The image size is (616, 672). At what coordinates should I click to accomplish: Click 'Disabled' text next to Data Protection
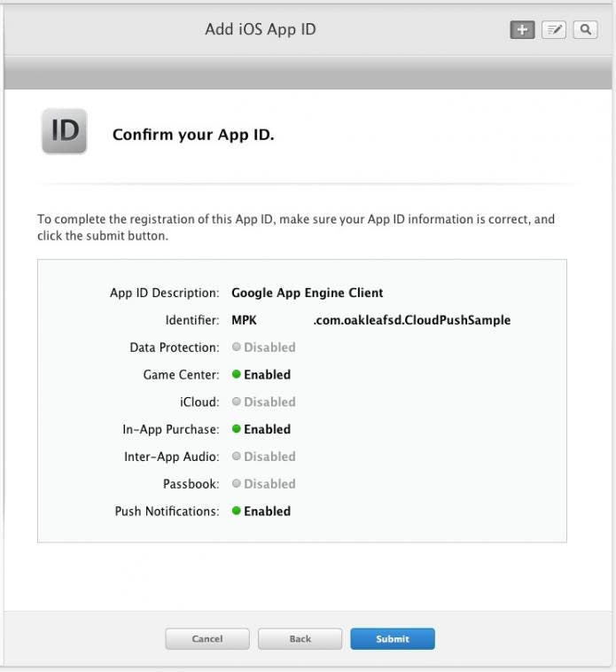269,348
